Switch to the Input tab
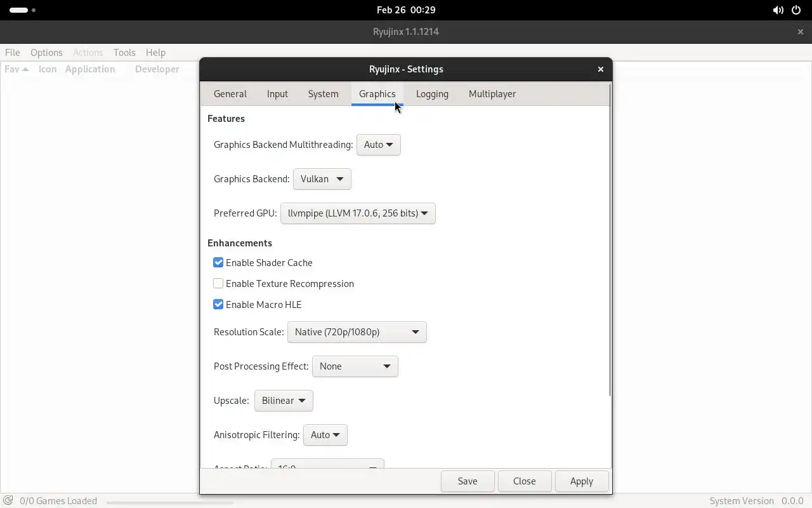 [x=277, y=93]
